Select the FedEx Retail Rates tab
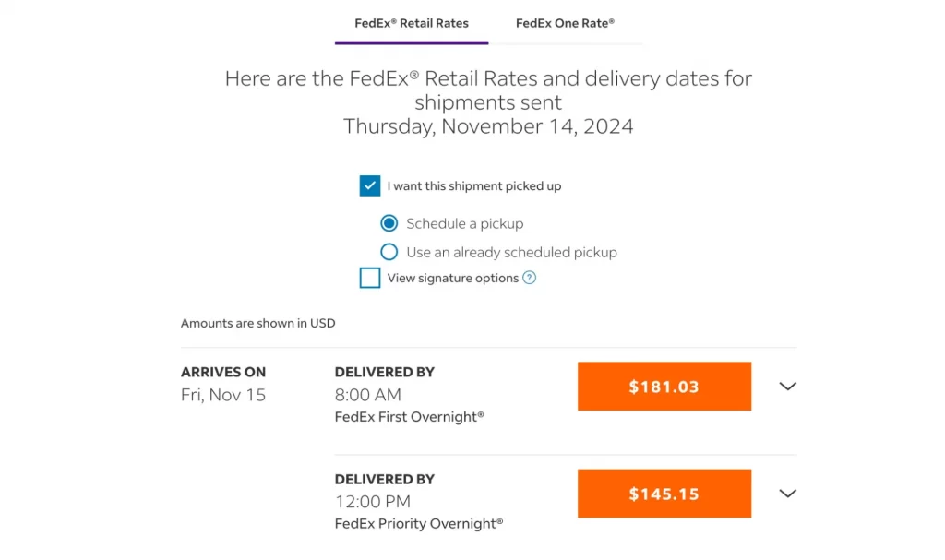 (412, 23)
